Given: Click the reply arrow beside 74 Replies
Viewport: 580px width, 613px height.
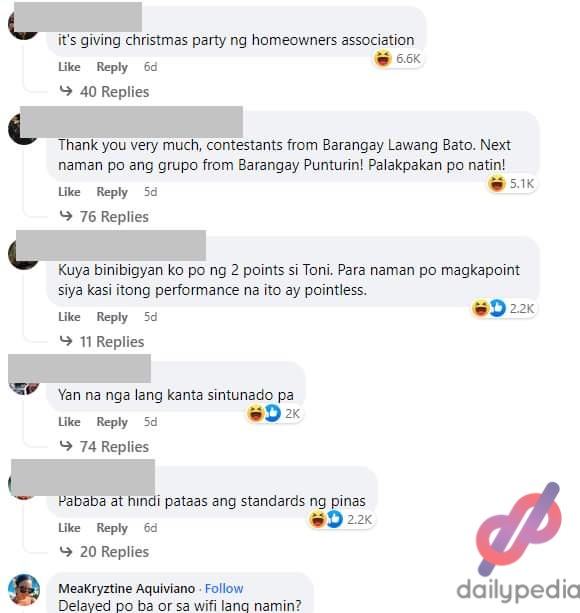Looking at the screenshot, I should tap(66, 446).
